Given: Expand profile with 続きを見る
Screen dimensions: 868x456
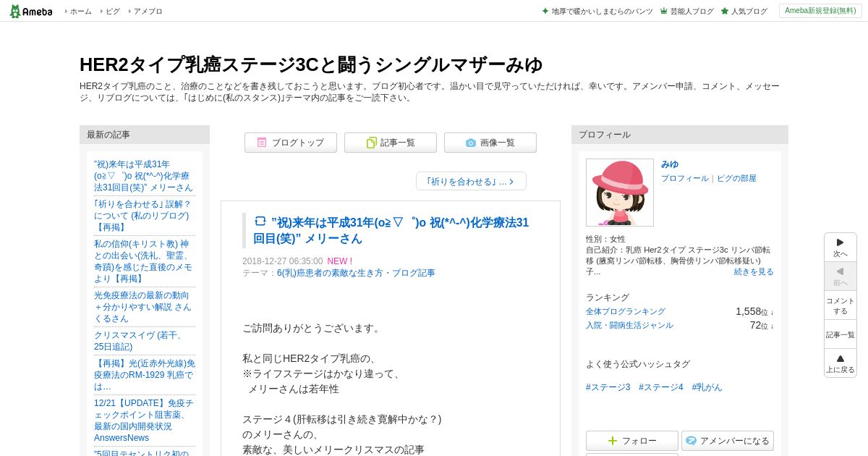Looking at the screenshot, I should click(754, 271).
